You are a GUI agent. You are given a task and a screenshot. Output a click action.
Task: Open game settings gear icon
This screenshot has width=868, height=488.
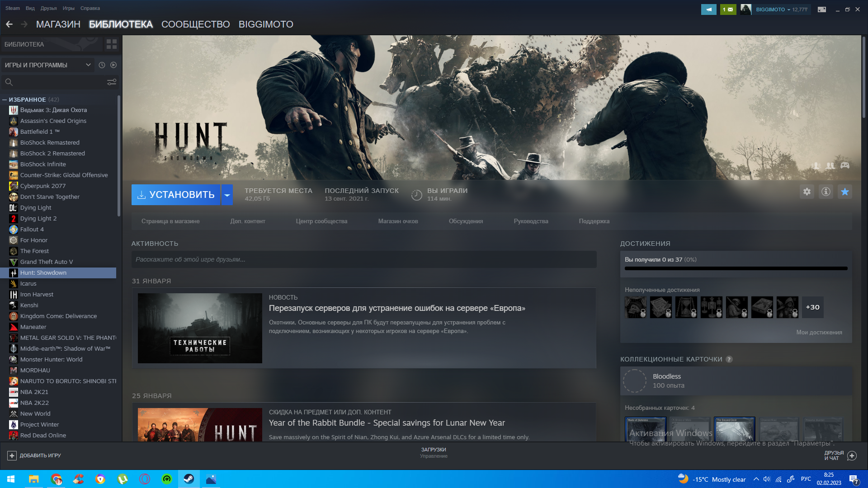click(x=807, y=192)
